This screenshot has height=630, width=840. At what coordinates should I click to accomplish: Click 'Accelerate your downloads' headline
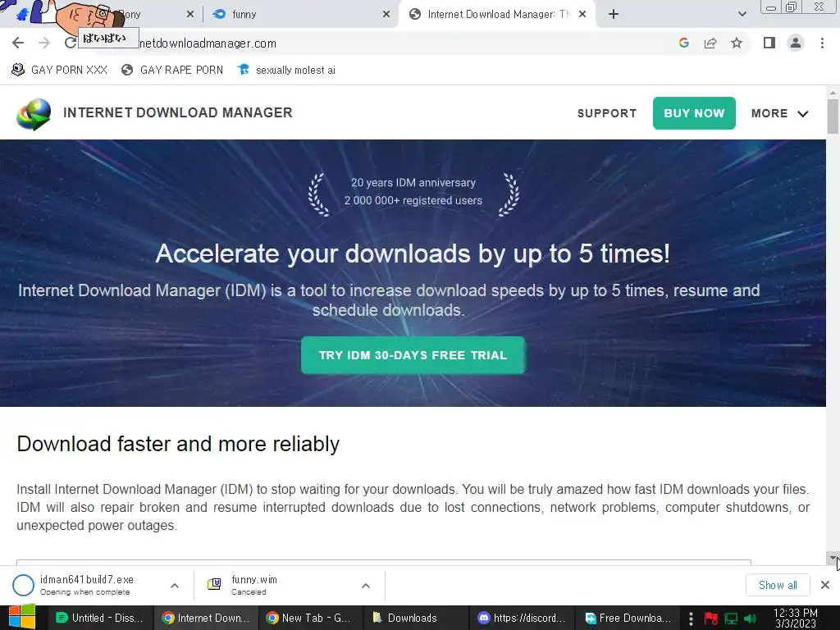click(x=413, y=253)
